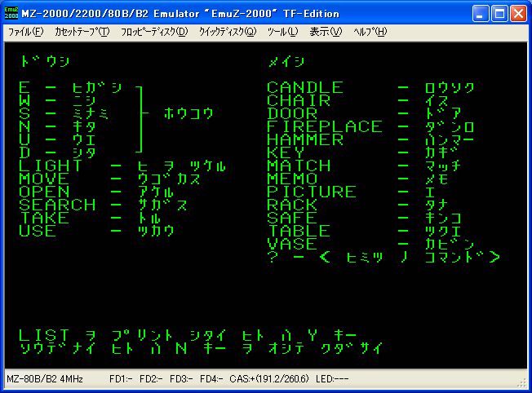This screenshot has height=393, width=532.
Task: Click the ドウシ heading
Action: 45,61
